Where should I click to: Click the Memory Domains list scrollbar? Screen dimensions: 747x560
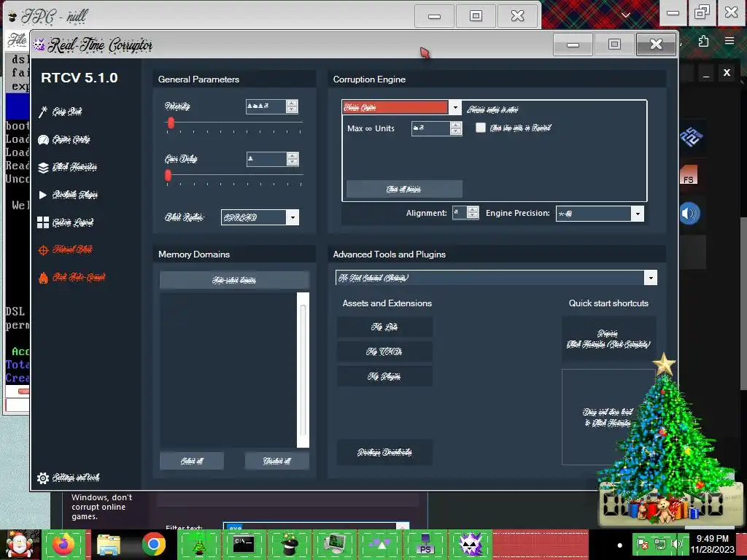point(303,370)
